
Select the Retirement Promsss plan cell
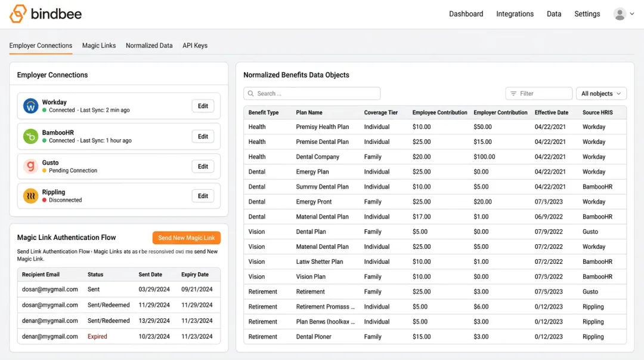325,306
